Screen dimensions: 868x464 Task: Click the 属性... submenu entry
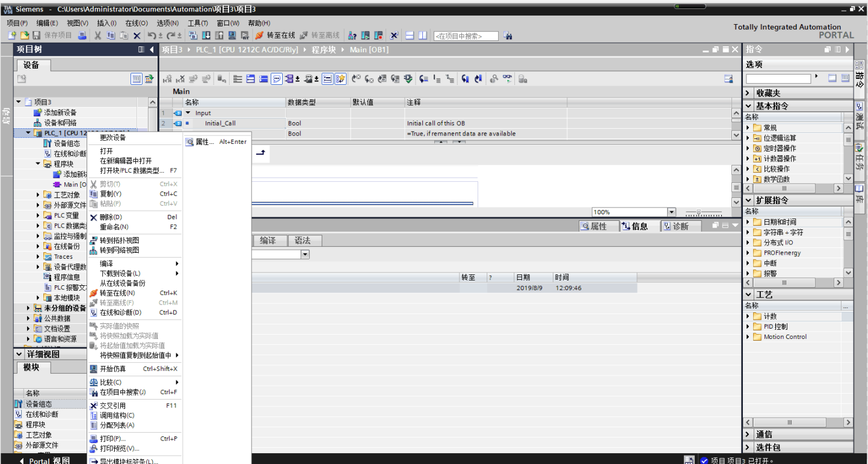coord(205,142)
